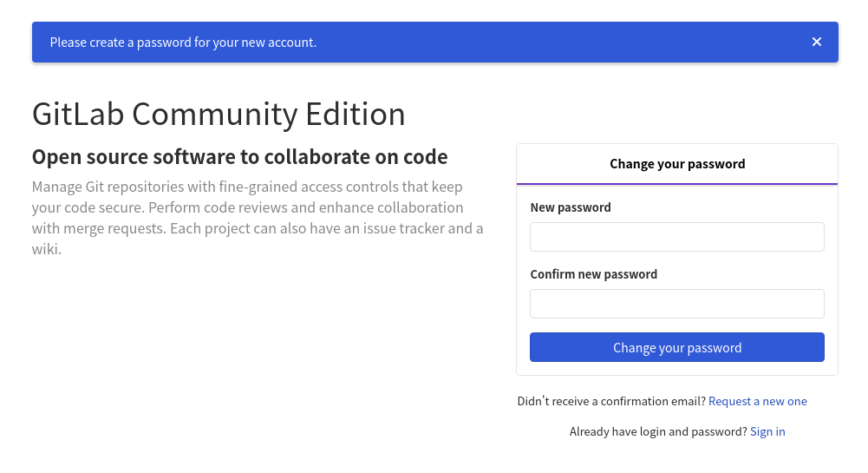Click the New password field label
The image size is (868, 473).
coord(571,207)
